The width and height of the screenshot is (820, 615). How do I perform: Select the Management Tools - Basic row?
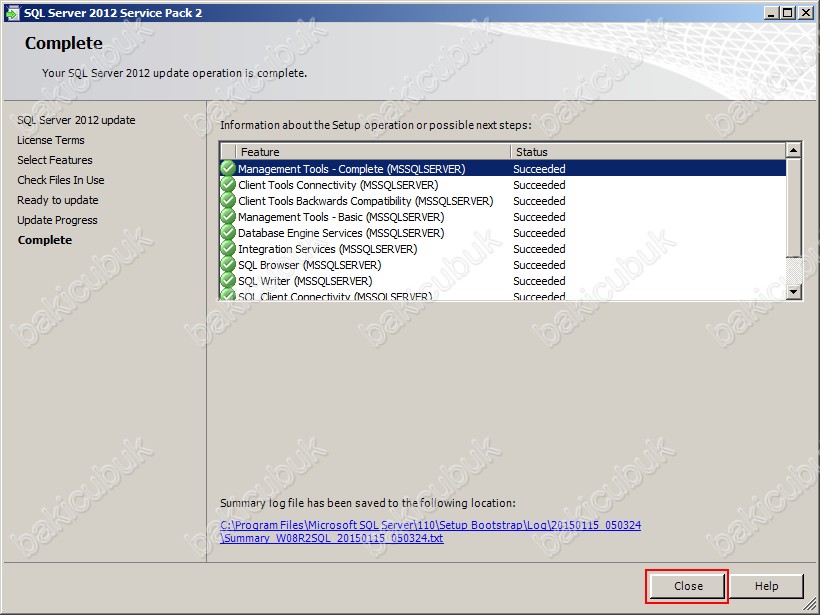tap(503, 217)
